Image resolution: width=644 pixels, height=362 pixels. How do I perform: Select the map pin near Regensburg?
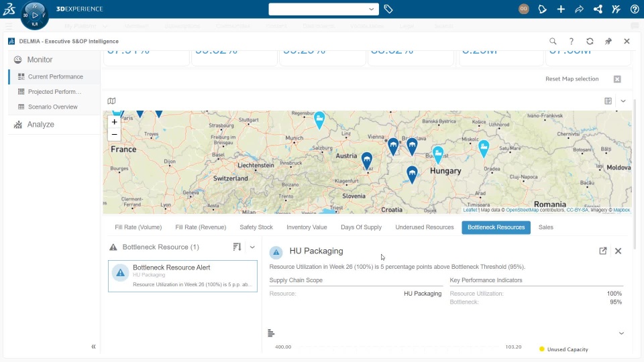click(x=319, y=121)
